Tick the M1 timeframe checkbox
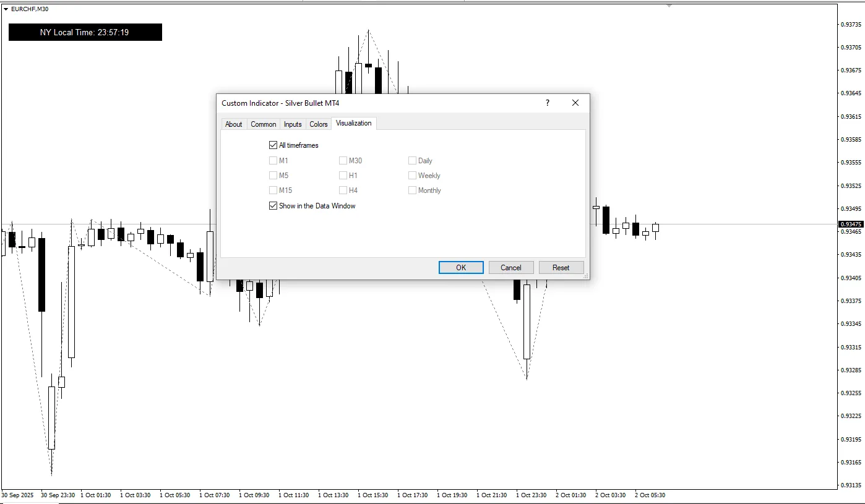The image size is (865, 504). point(273,161)
